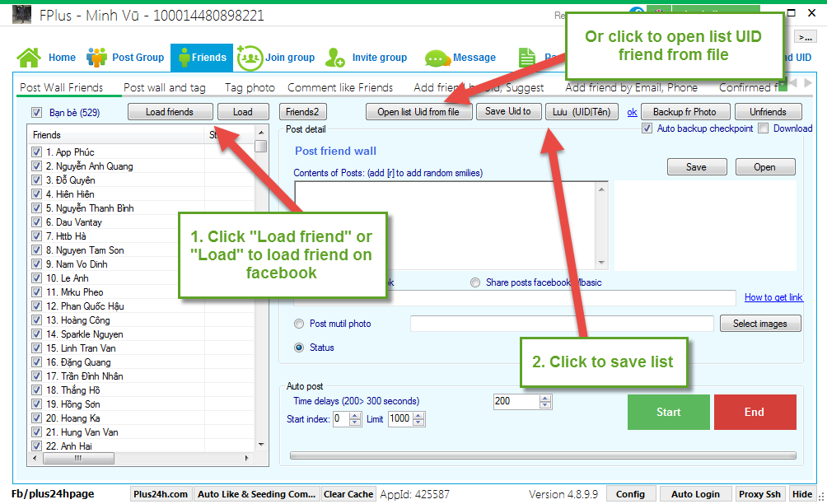The height and width of the screenshot is (504, 827).
Task: Open the Home section icon
Action: coord(29,58)
